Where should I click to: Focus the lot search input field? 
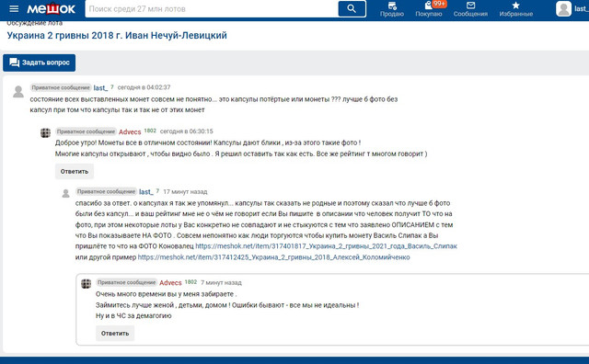[212, 9]
